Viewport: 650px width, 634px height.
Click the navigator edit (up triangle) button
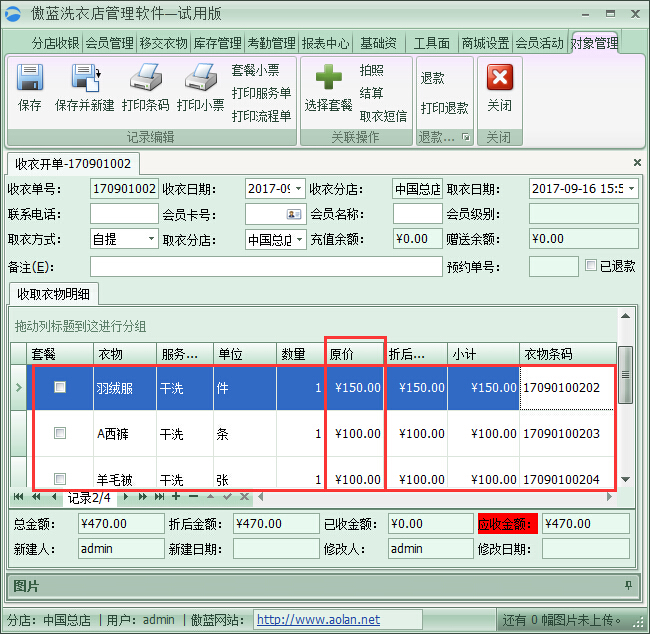tap(211, 496)
